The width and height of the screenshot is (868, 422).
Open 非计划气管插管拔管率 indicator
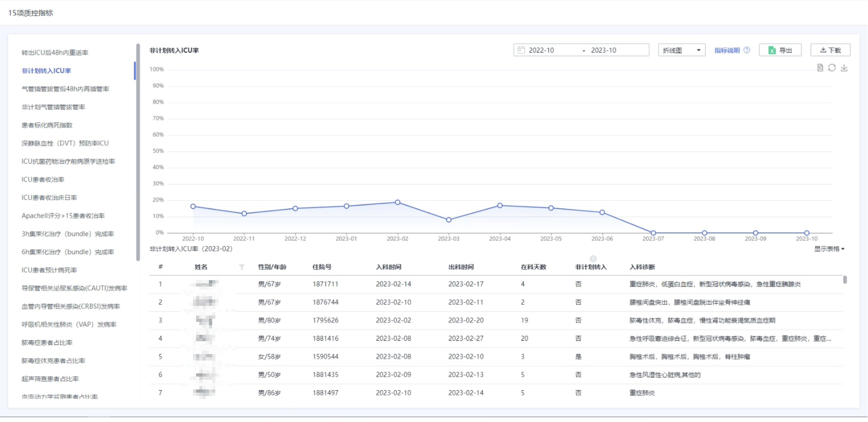53,107
